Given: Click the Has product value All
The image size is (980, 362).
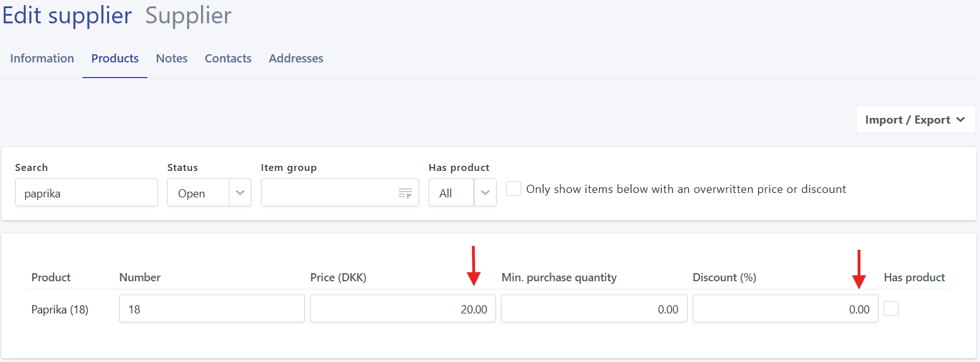Looking at the screenshot, I should 446,194.
